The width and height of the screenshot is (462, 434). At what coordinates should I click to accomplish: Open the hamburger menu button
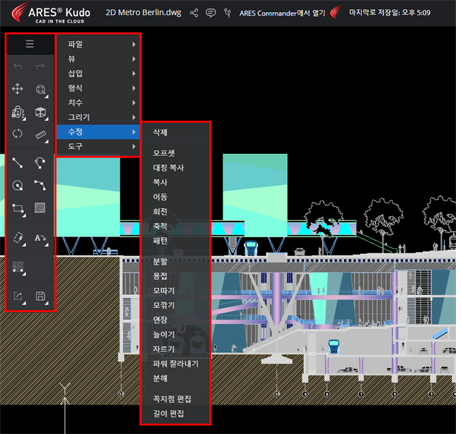point(30,44)
